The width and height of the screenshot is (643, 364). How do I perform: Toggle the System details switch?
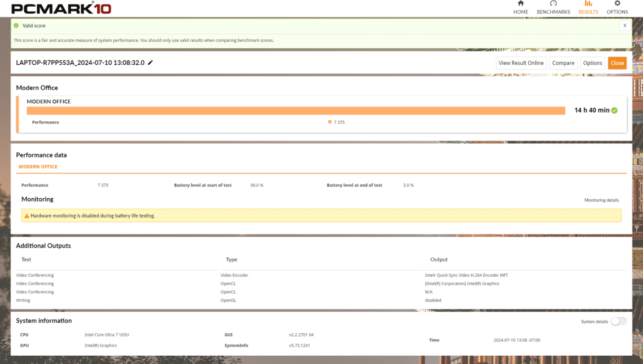[618, 321]
